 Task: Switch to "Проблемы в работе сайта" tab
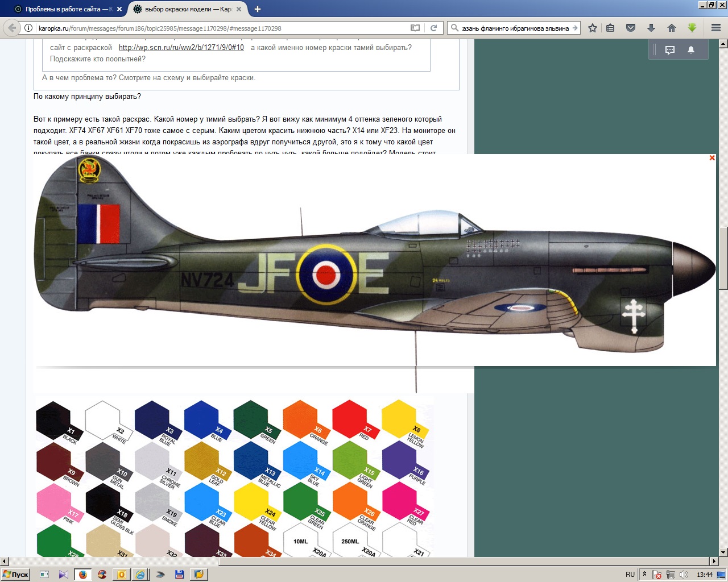pos(64,9)
